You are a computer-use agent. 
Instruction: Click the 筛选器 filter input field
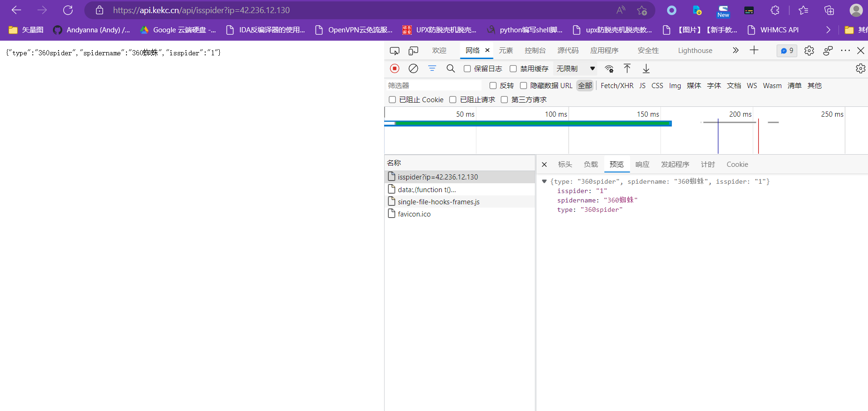point(433,85)
